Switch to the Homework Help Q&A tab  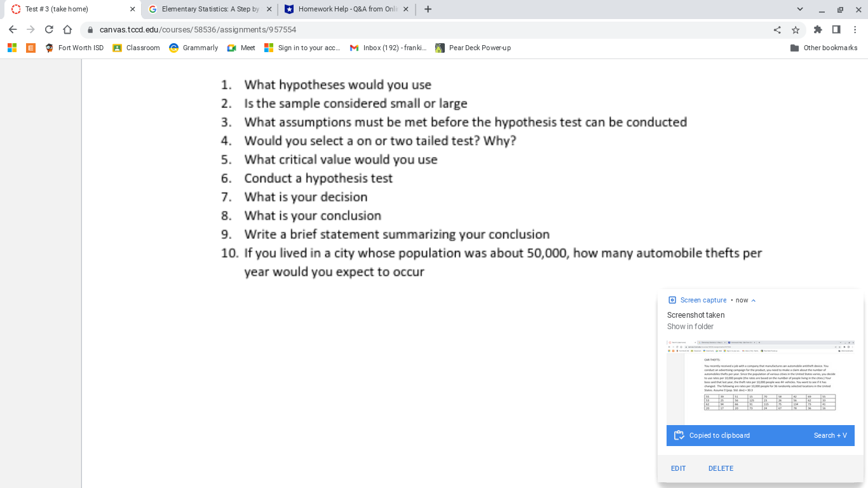click(346, 9)
